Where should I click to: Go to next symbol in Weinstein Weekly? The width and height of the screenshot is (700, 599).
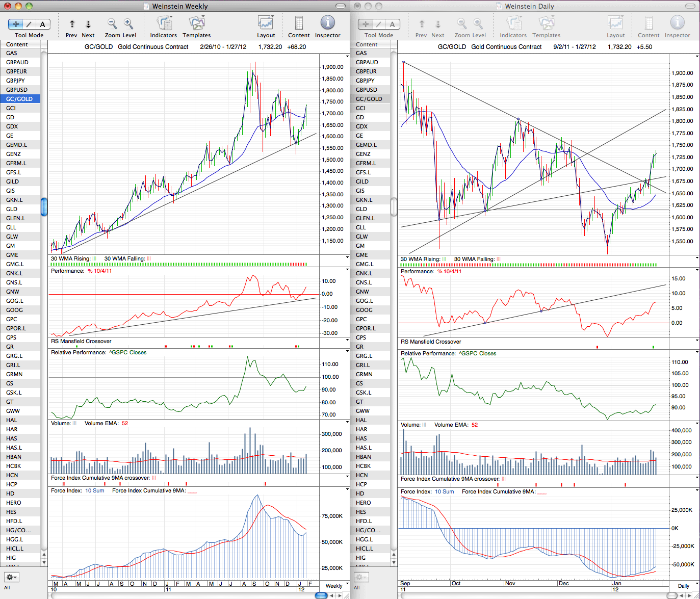(x=88, y=24)
